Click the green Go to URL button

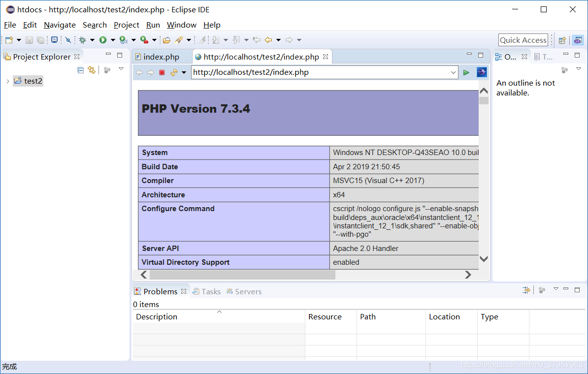point(466,72)
